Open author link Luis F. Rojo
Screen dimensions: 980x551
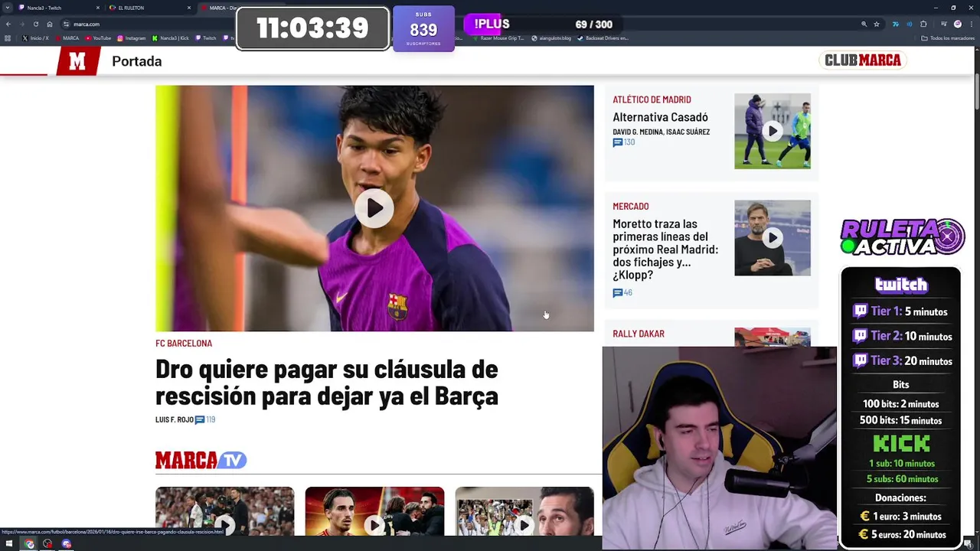[x=174, y=419]
